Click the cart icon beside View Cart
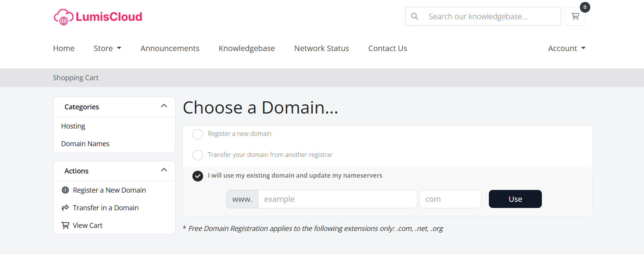The image size is (644, 254). pos(65,226)
